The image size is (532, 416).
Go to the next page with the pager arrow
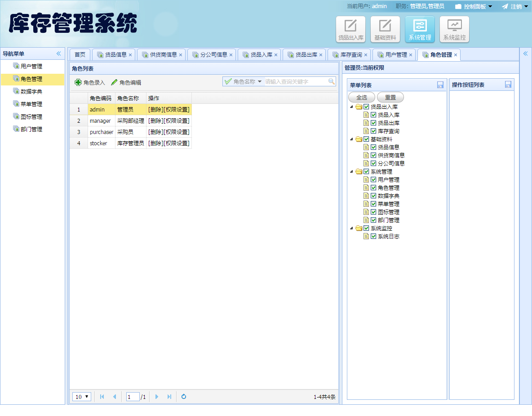157,397
